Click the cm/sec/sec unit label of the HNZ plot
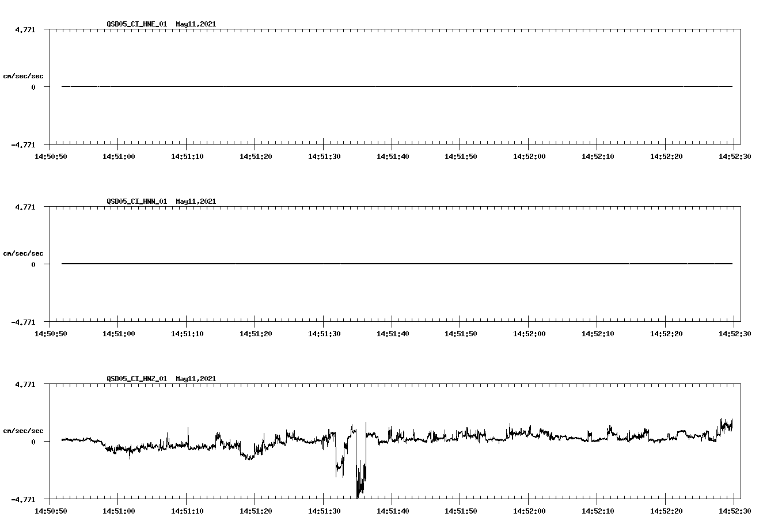Viewport: 782px width, 532px height. pos(24,430)
